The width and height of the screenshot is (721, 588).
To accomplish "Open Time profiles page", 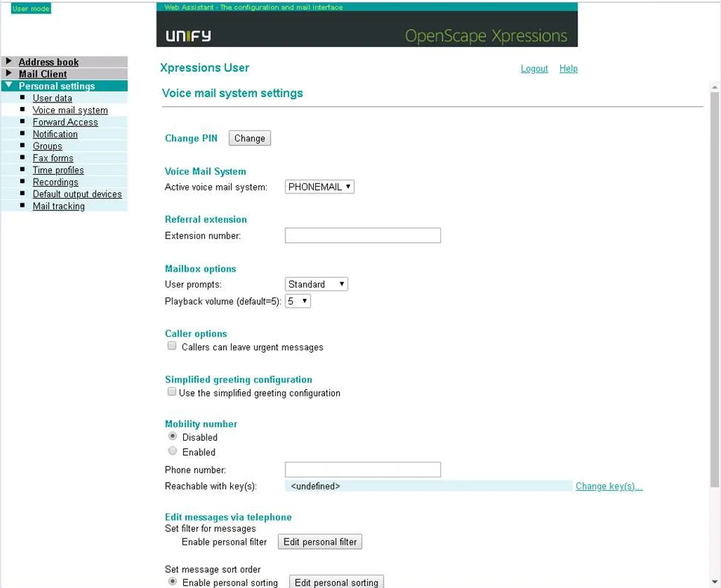I will pos(58,170).
